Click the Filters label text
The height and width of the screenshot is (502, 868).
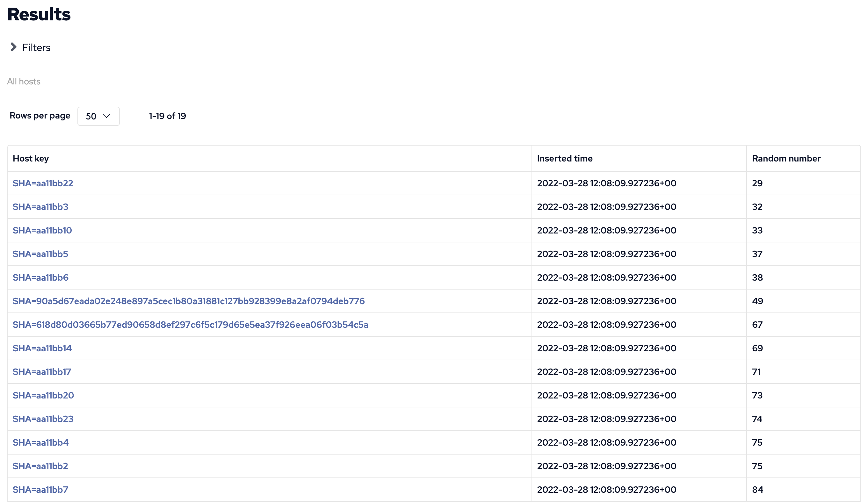[36, 47]
